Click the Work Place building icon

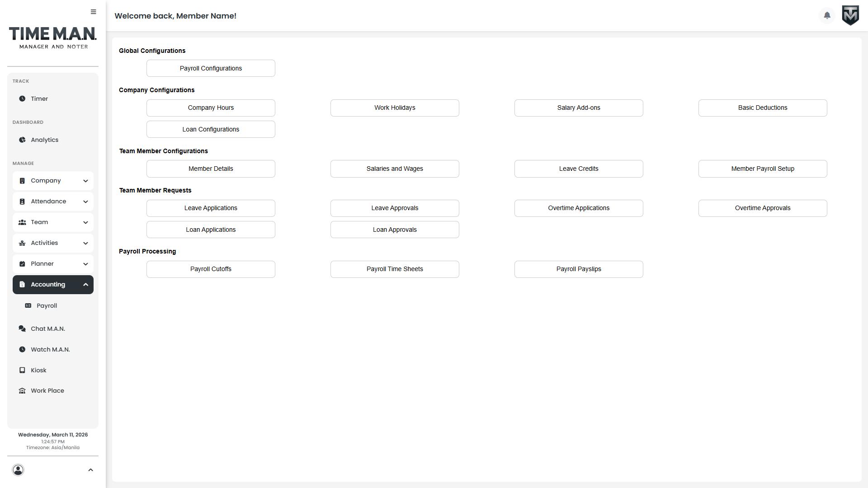coord(22,391)
